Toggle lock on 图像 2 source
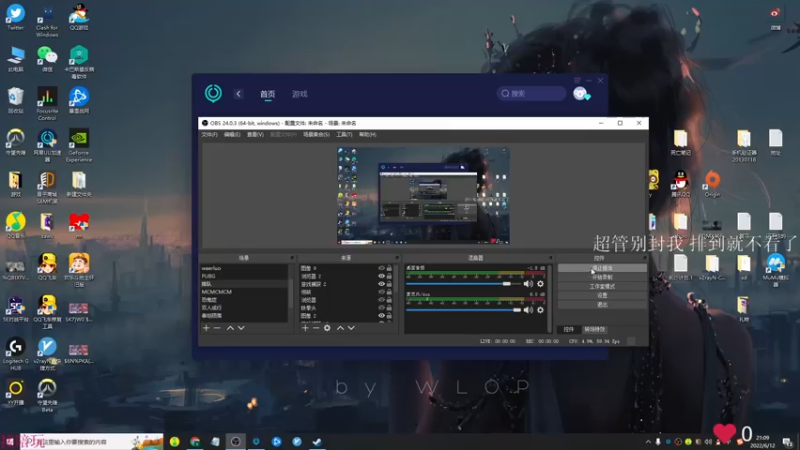 pos(389,316)
